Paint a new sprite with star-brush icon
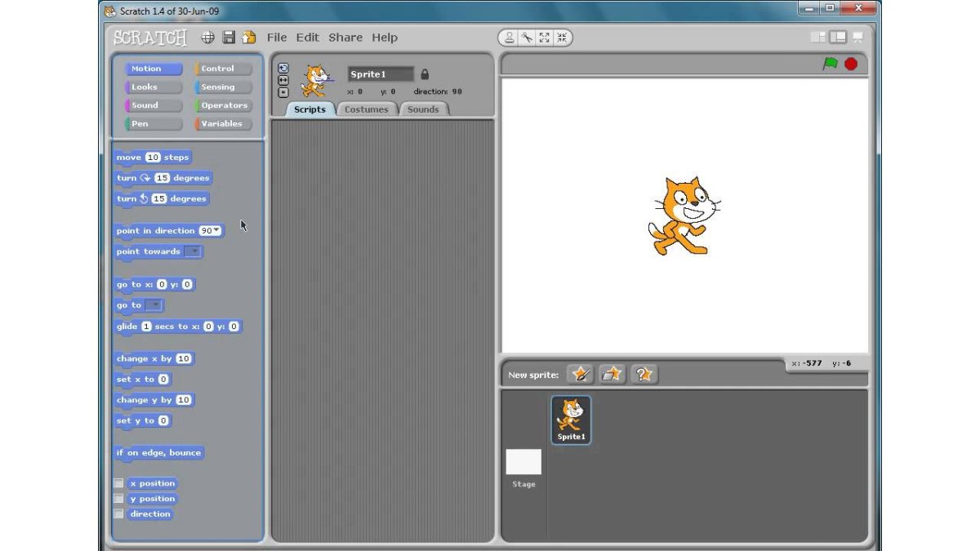 [x=581, y=374]
